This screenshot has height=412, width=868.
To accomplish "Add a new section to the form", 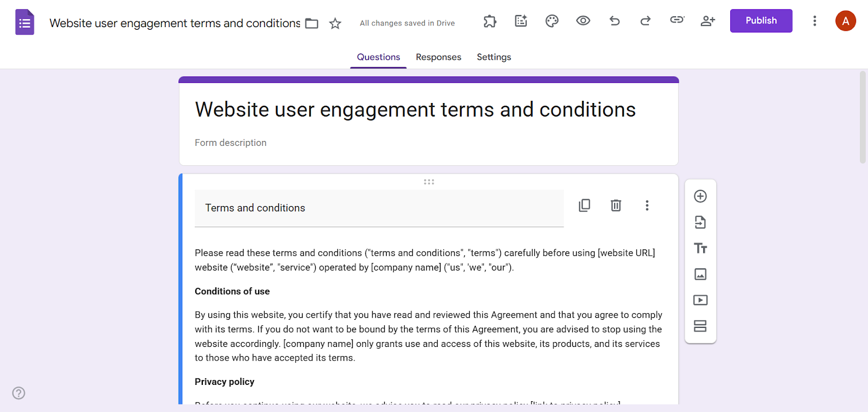I will pos(700,326).
